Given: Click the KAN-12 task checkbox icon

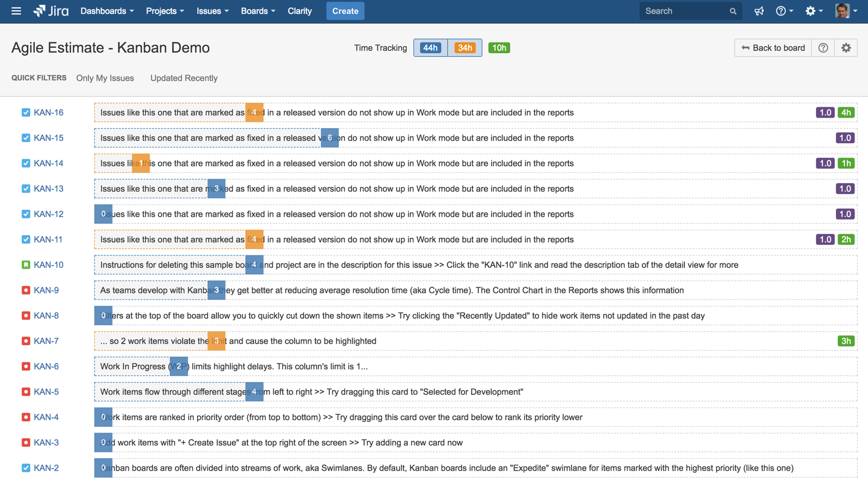Looking at the screenshot, I should click(x=26, y=214).
